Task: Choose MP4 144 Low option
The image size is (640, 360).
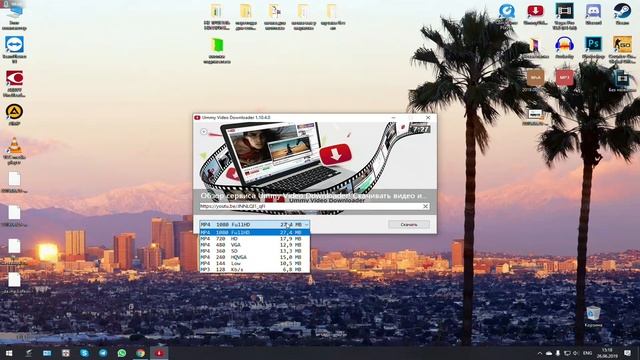Action: (x=254, y=263)
